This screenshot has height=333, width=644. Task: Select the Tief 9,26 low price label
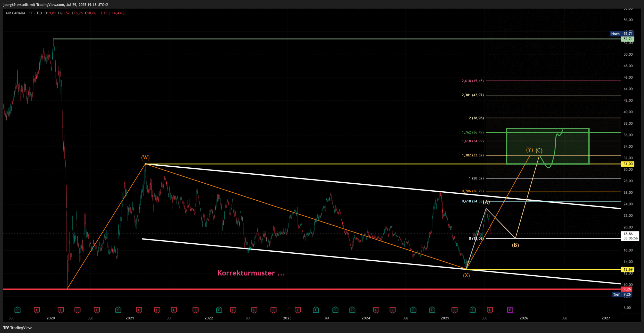[622, 294]
